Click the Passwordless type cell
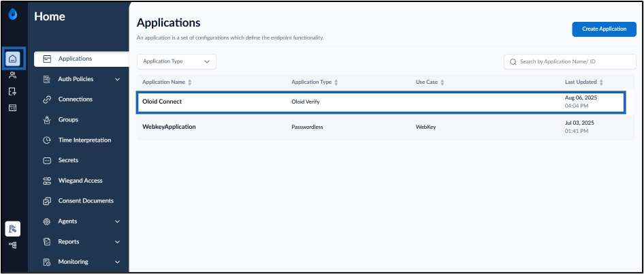 pyautogui.click(x=307, y=127)
